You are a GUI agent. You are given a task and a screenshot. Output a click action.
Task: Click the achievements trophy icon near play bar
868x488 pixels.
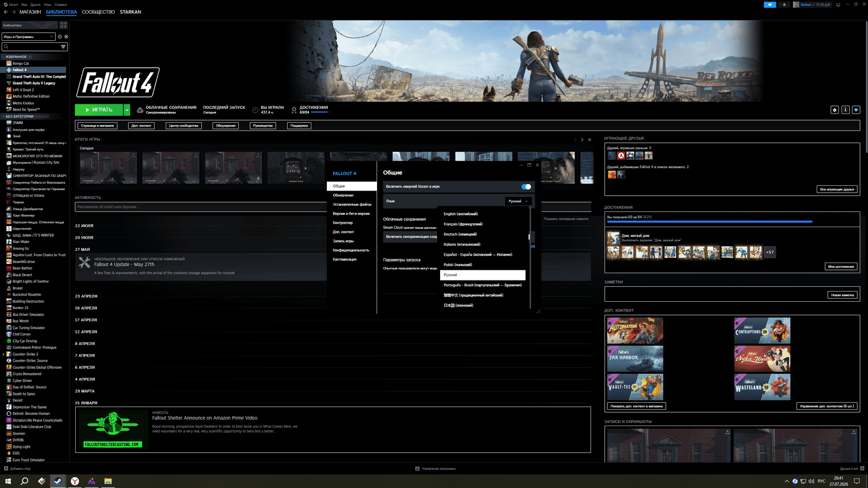tap(294, 110)
